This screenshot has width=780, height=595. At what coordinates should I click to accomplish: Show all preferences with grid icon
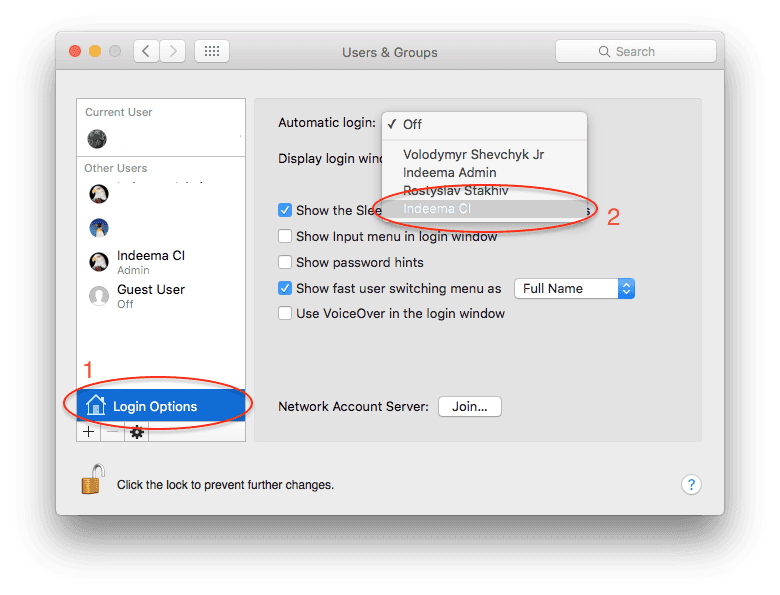(212, 51)
